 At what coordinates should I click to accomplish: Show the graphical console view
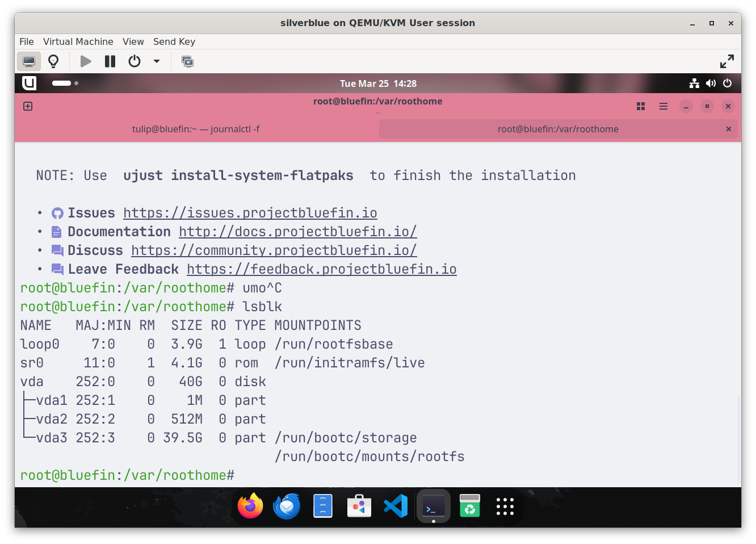pyautogui.click(x=29, y=61)
